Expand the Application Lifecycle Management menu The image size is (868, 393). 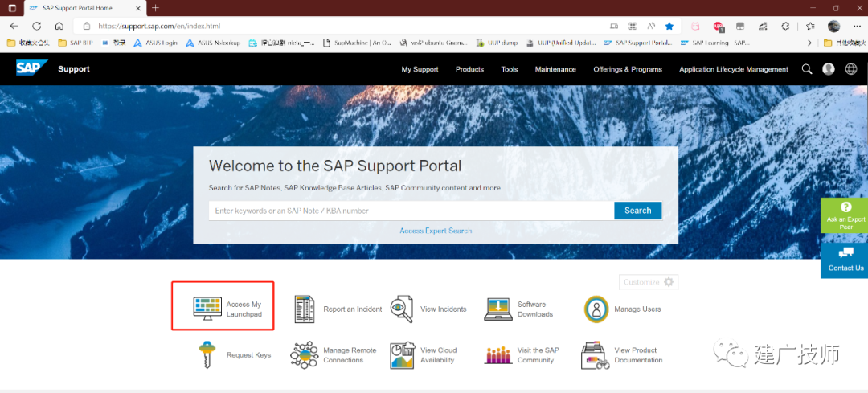pos(734,69)
